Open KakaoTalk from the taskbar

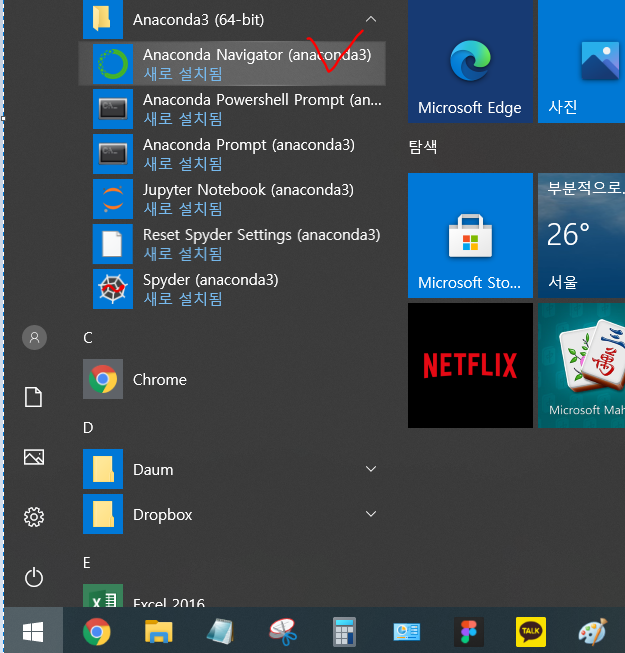click(530, 631)
